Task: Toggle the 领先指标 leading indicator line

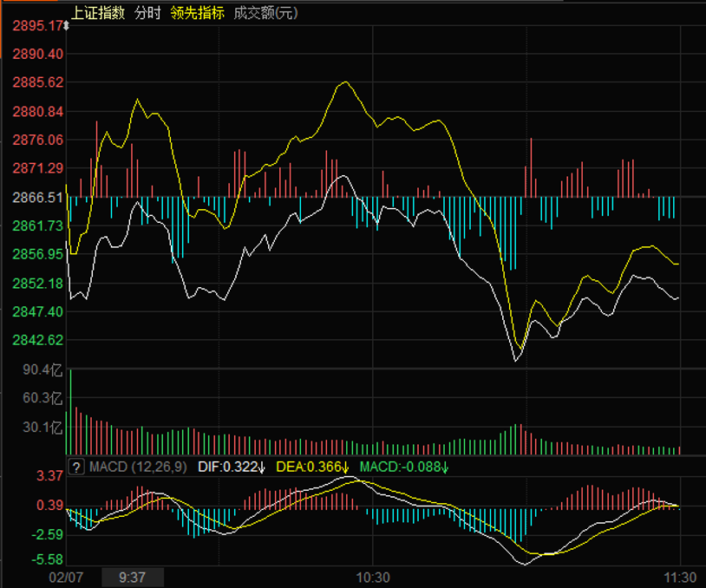Action: coord(198,13)
